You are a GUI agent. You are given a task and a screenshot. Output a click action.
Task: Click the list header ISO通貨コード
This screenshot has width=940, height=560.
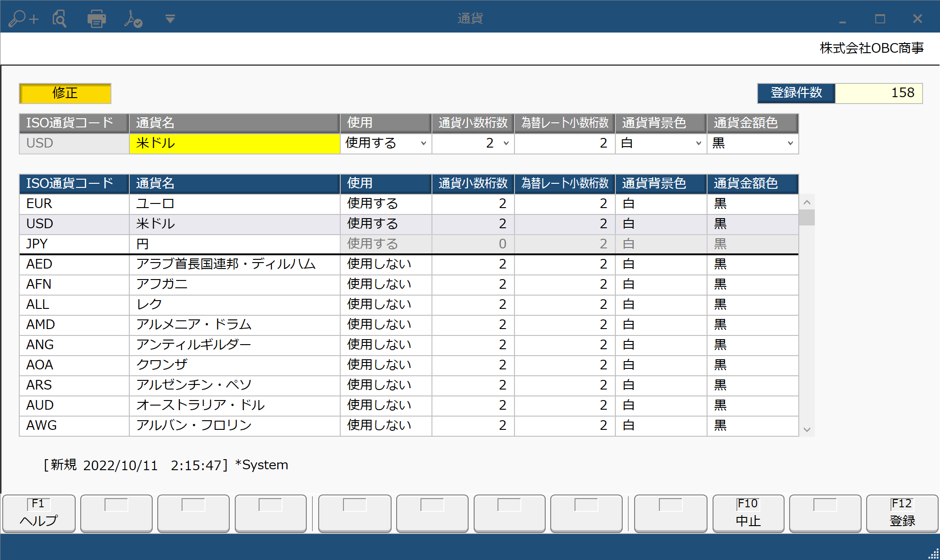point(74,184)
